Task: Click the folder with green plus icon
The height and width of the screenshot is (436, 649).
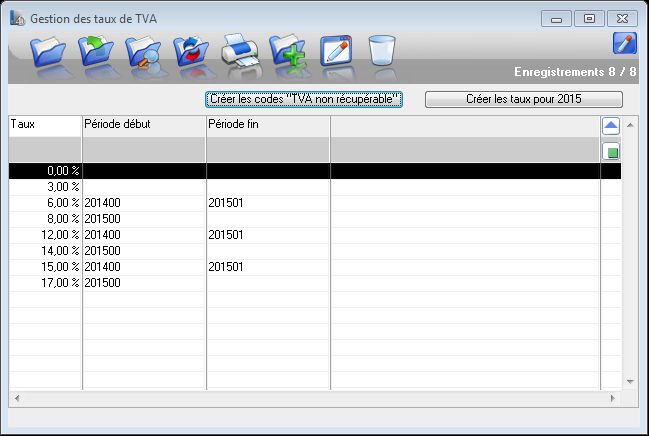Action: [x=288, y=51]
